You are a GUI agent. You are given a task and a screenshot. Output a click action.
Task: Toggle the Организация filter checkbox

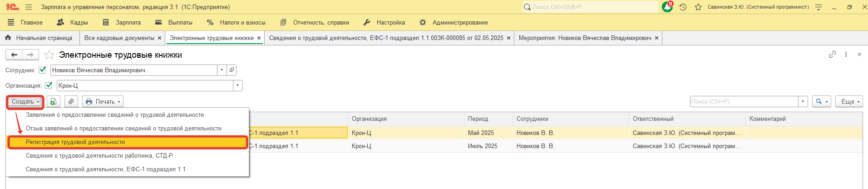[x=49, y=85]
